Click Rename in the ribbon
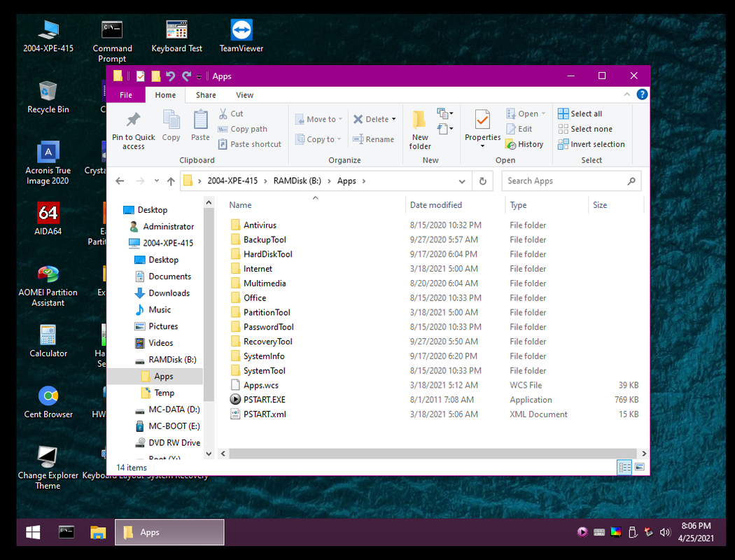 tap(374, 139)
